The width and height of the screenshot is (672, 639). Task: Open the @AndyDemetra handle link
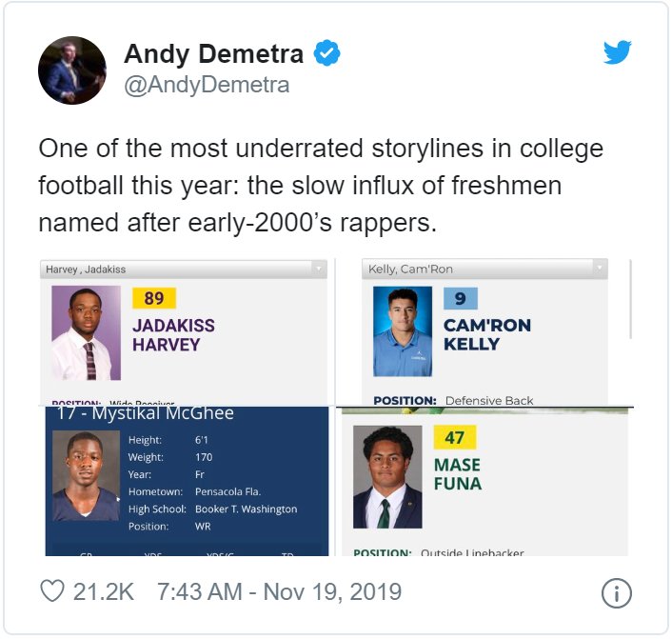[x=207, y=85]
